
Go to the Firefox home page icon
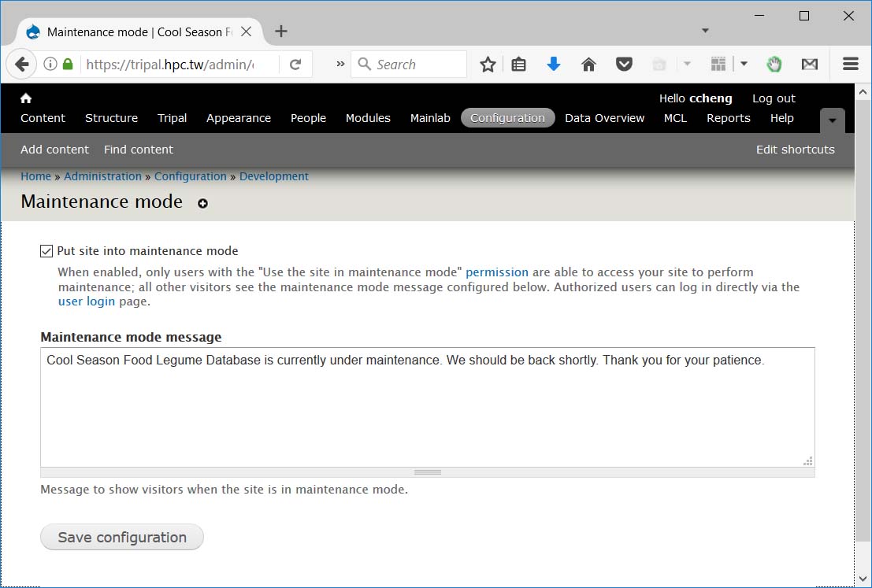pos(588,65)
